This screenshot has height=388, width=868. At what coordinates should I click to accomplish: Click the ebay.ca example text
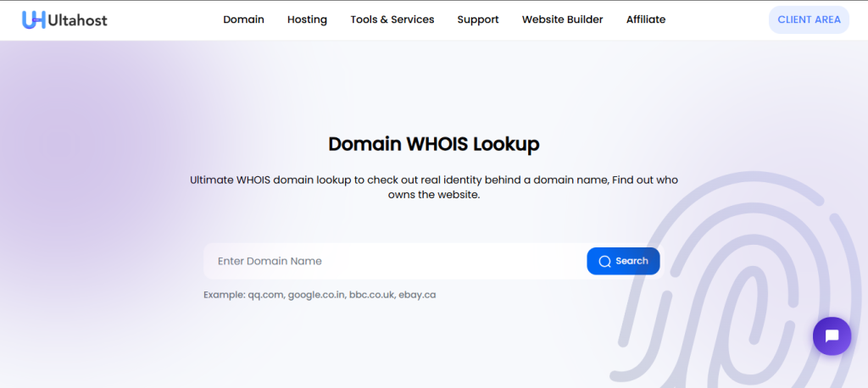(x=417, y=295)
